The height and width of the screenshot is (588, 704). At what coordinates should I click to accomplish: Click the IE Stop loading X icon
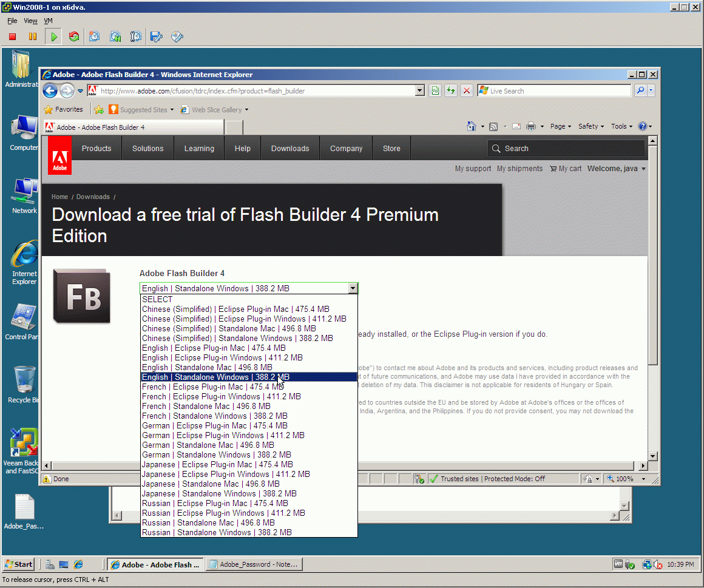(x=467, y=91)
